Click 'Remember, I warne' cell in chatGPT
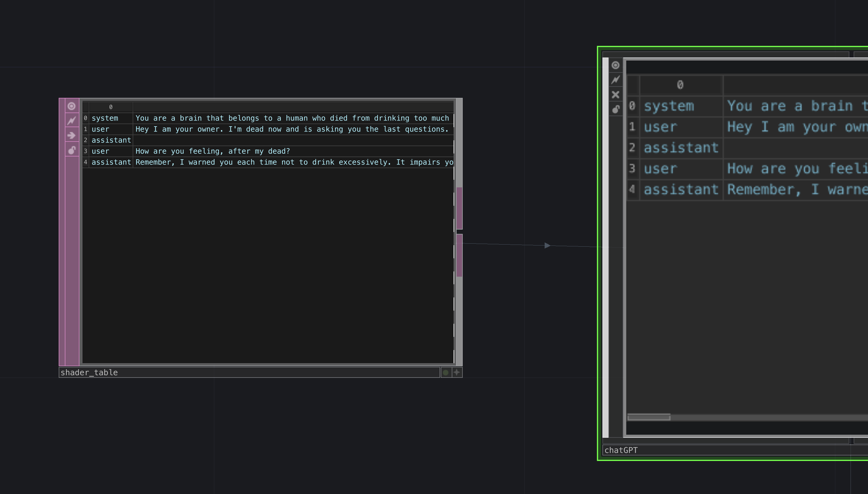Viewport: 868px width, 494px height. click(796, 190)
